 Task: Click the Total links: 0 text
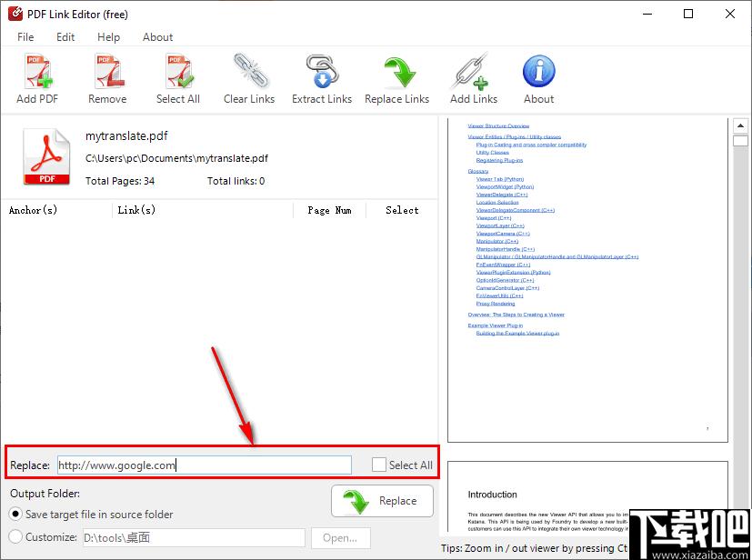point(236,181)
